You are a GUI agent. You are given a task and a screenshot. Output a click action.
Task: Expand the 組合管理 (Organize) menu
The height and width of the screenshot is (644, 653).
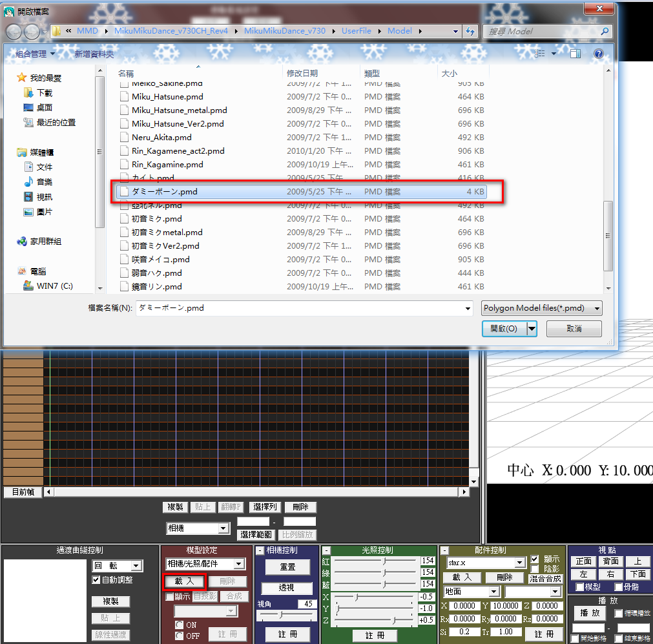pyautogui.click(x=35, y=54)
